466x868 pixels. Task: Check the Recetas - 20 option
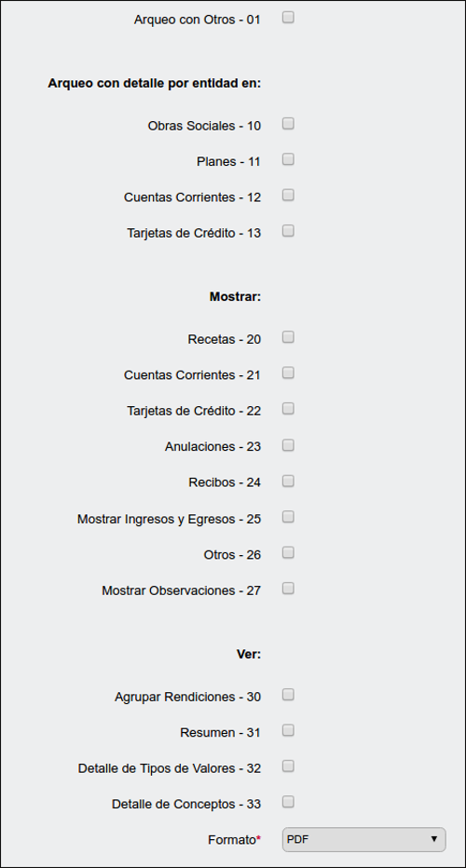coord(288,337)
